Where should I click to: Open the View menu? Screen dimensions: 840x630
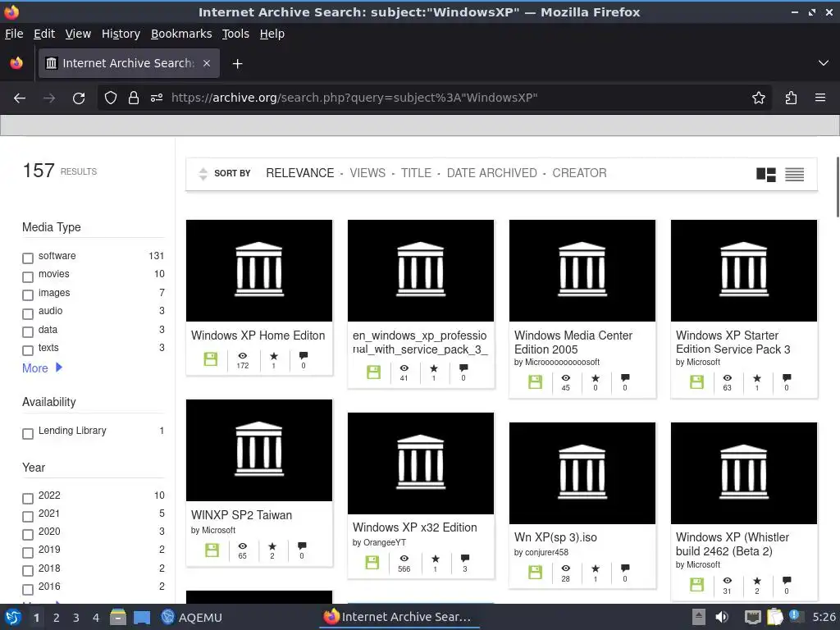click(78, 34)
